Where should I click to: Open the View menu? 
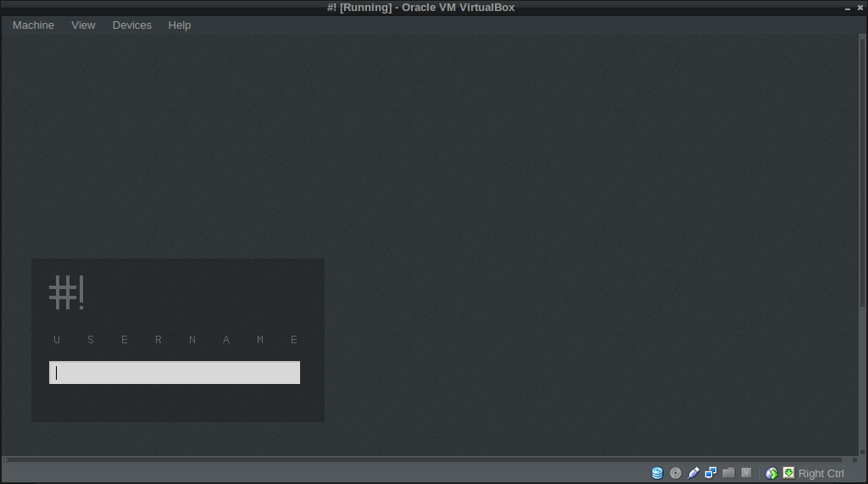click(x=83, y=25)
